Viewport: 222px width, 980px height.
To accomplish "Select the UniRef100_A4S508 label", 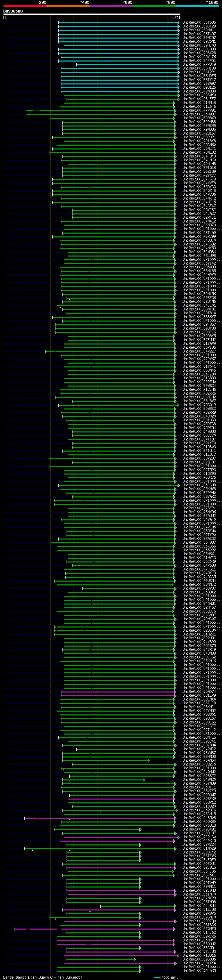I will point(199,818).
